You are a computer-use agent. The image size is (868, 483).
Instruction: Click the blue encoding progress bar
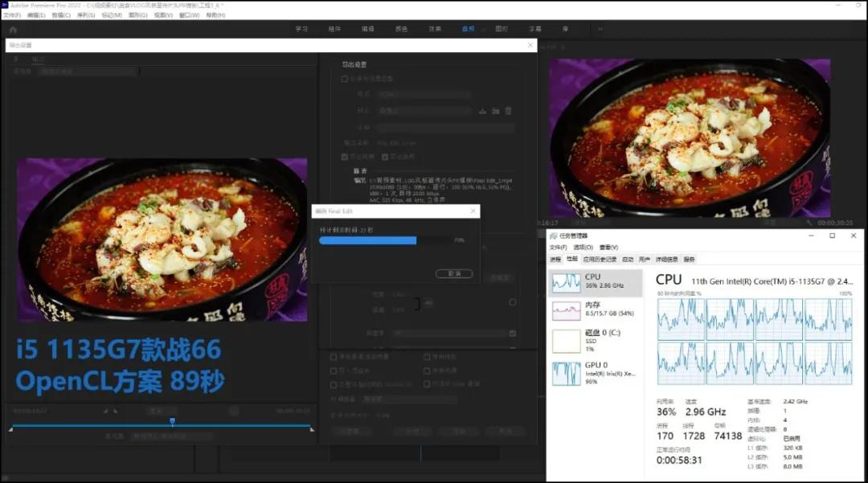(370, 240)
